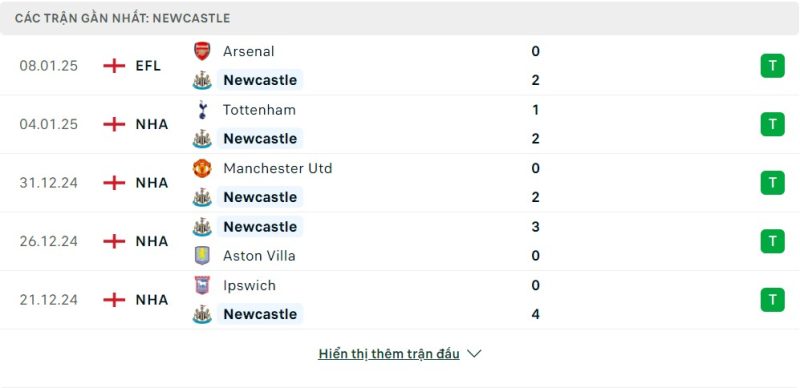Click the Arsenal club crest icon
The height and width of the screenshot is (388, 800).
click(202, 51)
